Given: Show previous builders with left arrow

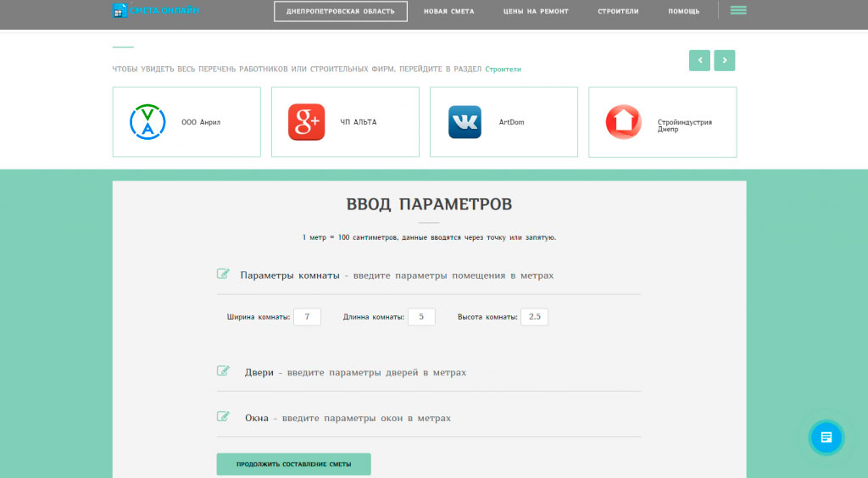Looking at the screenshot, I should (x=699, y=60).
